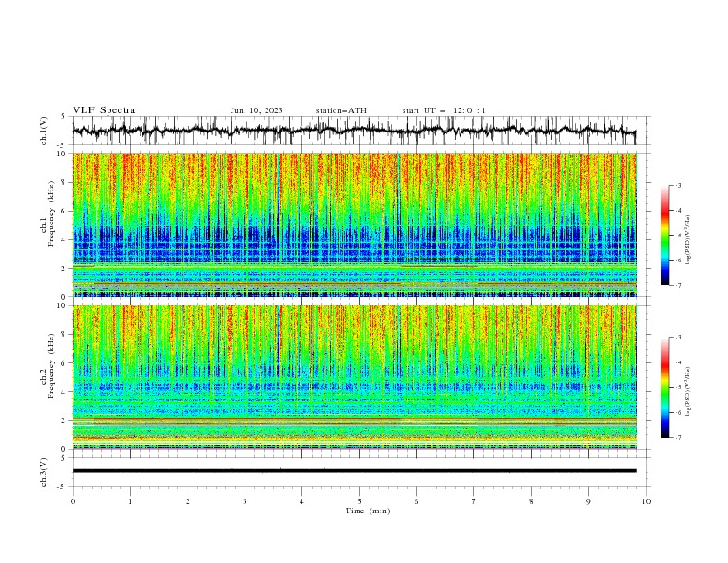Click the log(PSD) label beside ch.1 colorbar
The width and height of the screenshot is (728, 563).
[688, 240]
